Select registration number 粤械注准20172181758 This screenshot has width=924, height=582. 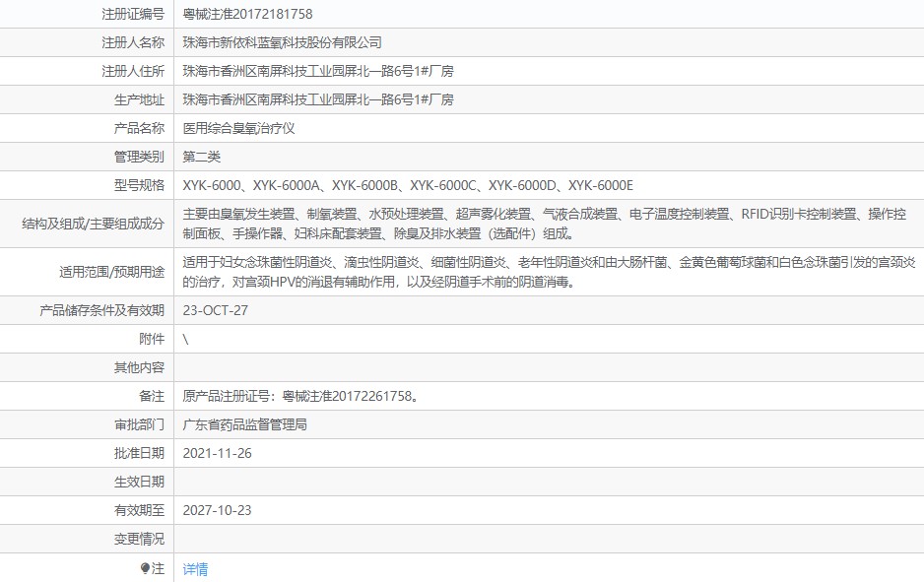coord(247,14)
